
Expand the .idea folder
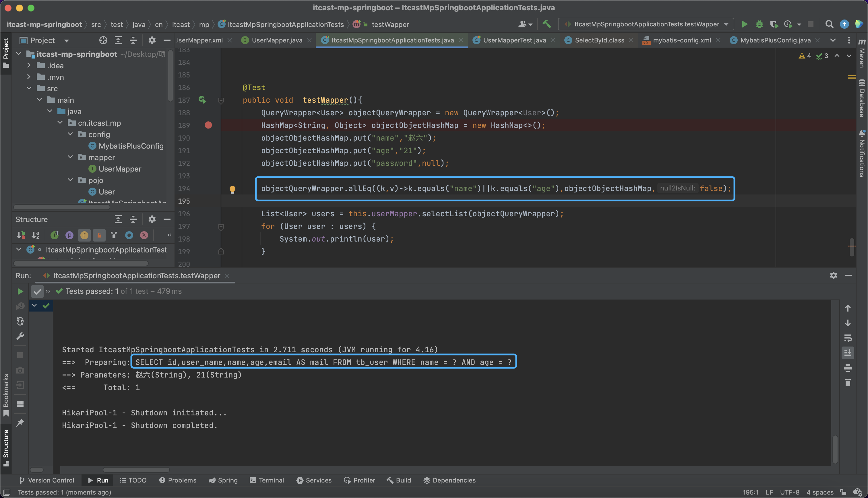pos(29,65)
